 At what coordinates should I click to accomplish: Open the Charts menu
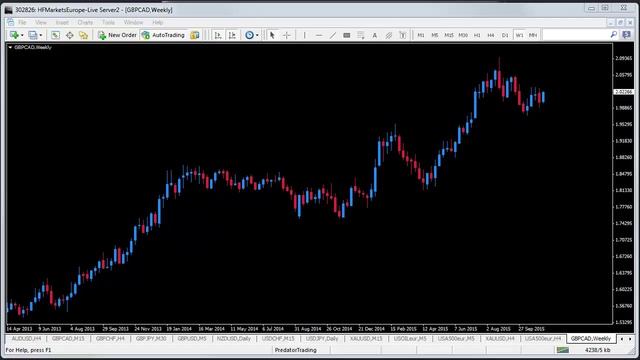(85, 22)
